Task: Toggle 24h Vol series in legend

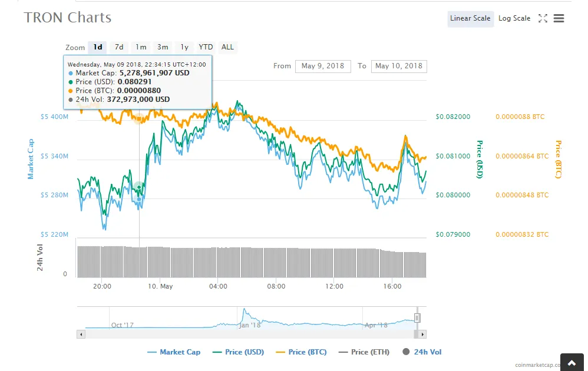Action: (422, 352)
